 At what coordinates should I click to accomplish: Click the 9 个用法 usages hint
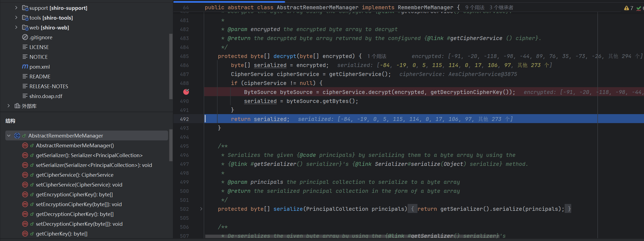[475, 8]
